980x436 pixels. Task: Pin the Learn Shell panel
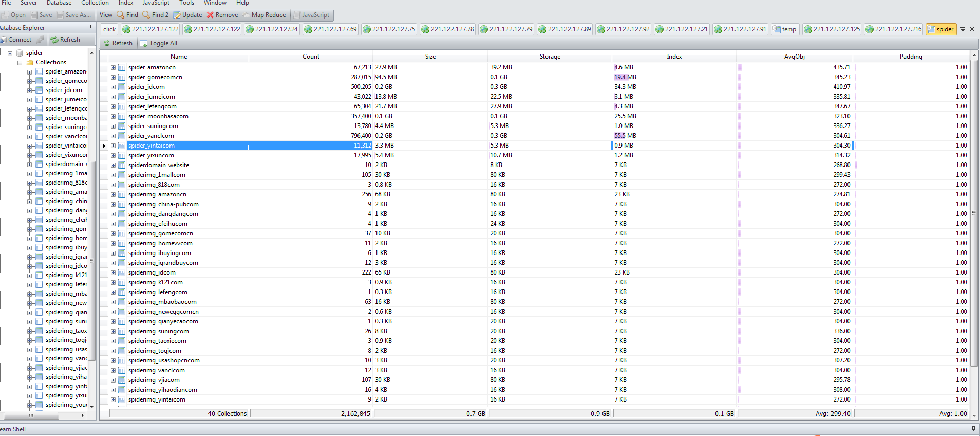click(973, 429)
